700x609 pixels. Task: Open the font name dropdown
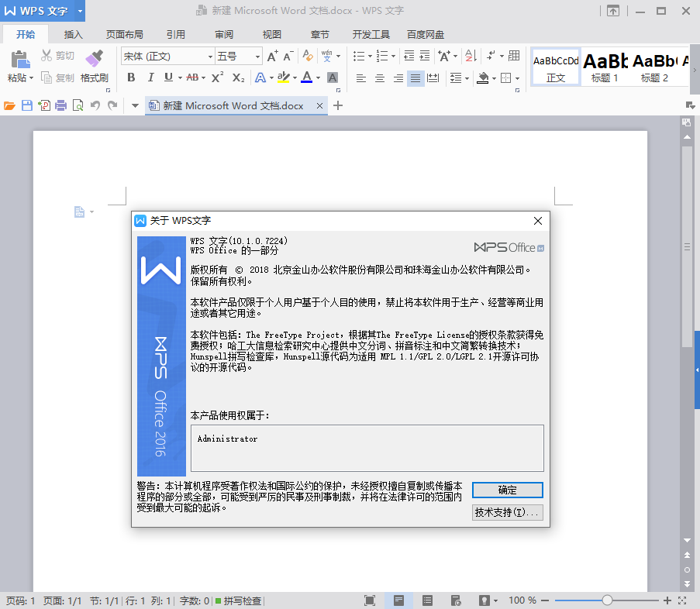(x=210, y=57)
